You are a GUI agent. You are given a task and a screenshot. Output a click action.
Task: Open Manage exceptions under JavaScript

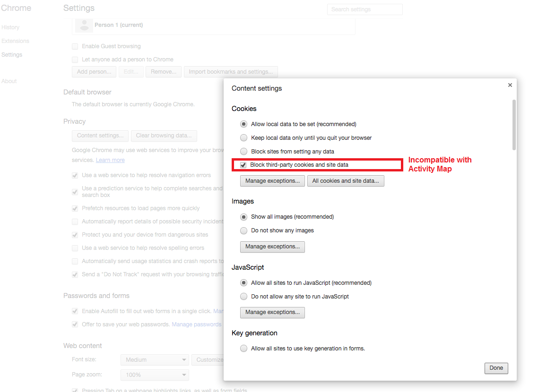[272, 312]
